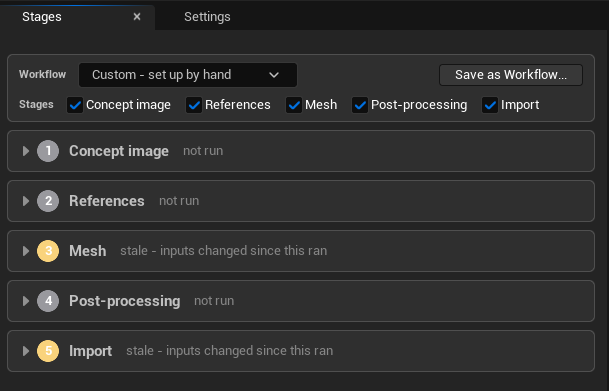This screenshot has width=609, height=391.
Task: Toggle the Import stage checkbox
Action: [x=490, y=105]
